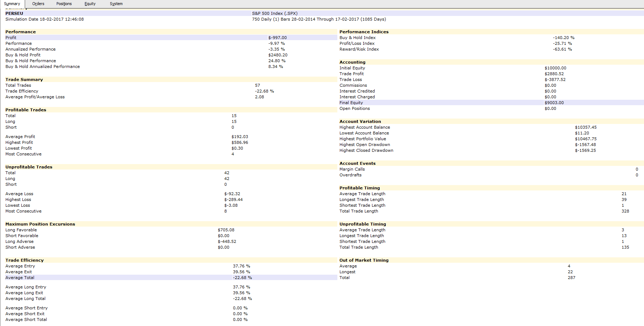Image resolution: width=644 pixels, height=326 pixels.
Task: Select the Initial Equity value $10000.00
Action: [x=555, y=68]
